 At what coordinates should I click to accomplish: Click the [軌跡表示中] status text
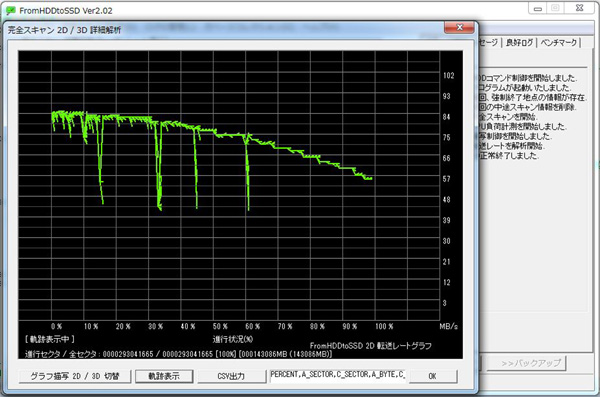coord(50,339)
